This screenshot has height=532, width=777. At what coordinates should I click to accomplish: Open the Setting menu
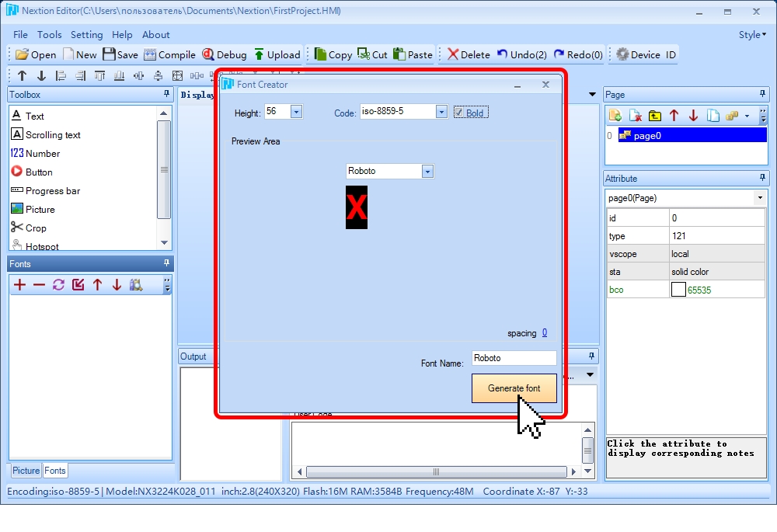click(x=87, y=35)
